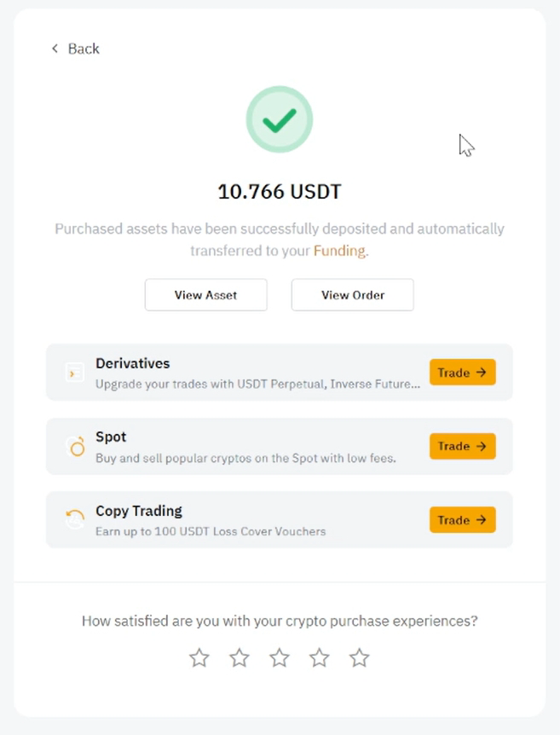Click Trade button for Derivatives
The width and height of the screenshot is (560, 735).
(x=462, y=373)
